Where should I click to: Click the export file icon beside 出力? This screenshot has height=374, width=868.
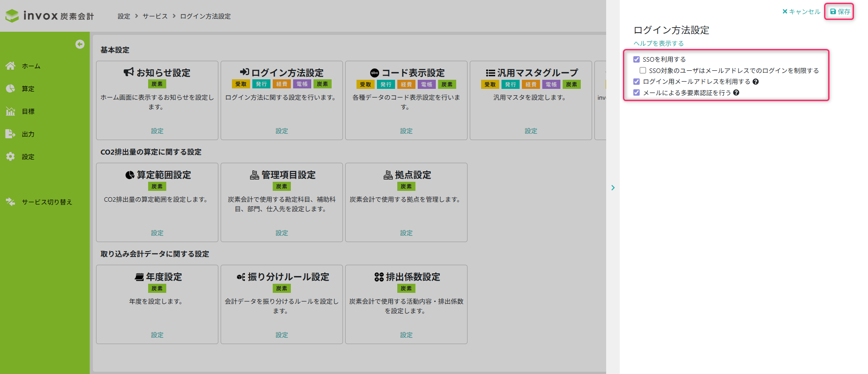point(10,134)
